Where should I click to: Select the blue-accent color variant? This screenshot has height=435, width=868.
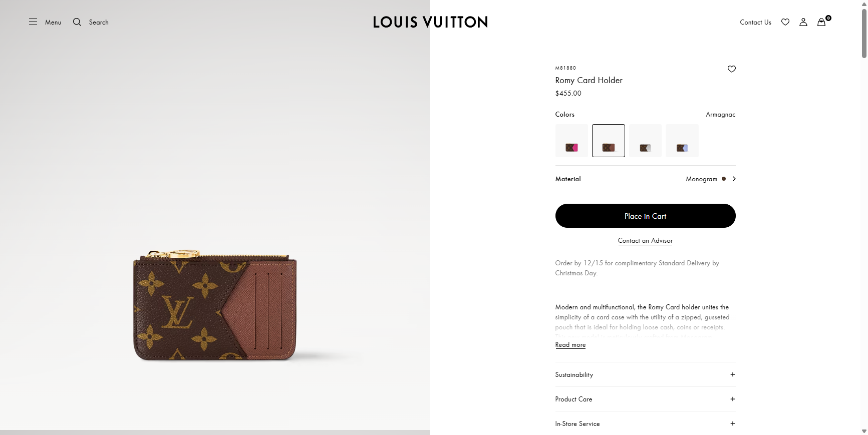[682, 140]
